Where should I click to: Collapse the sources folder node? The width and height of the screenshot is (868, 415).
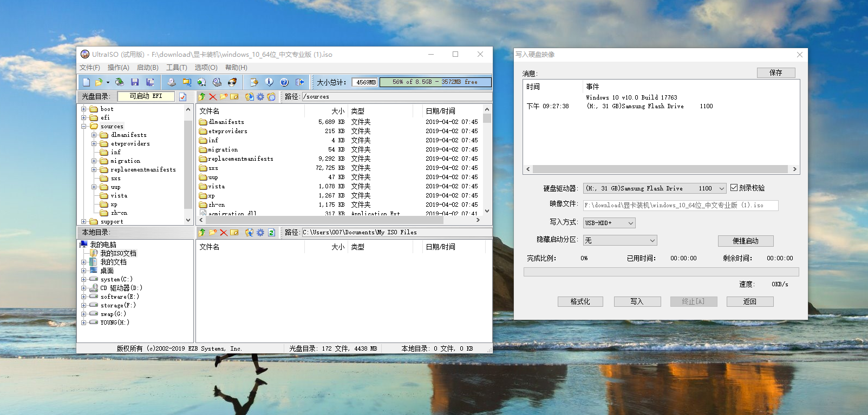[84, 126]
